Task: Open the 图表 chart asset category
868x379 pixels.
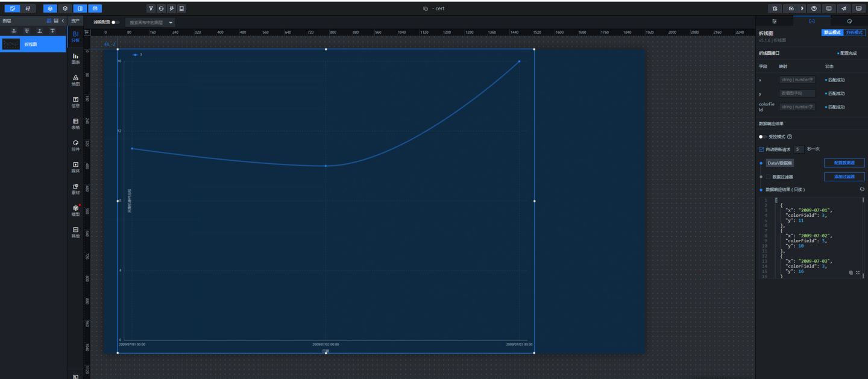Action: point(75,58)
